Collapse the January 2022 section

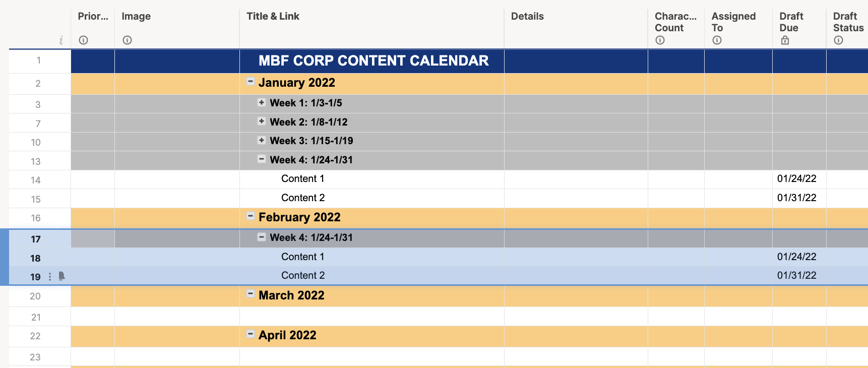[x=251, y=81]
